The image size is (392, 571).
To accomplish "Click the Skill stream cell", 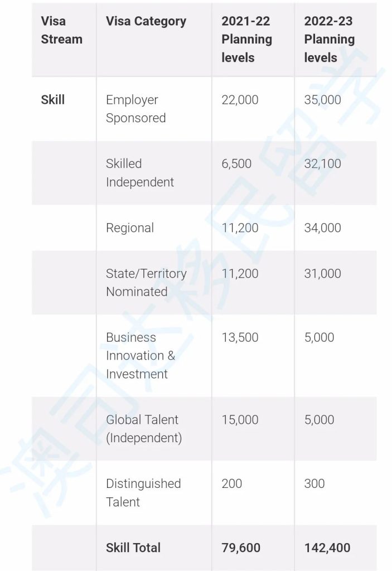I will point(53,100).
